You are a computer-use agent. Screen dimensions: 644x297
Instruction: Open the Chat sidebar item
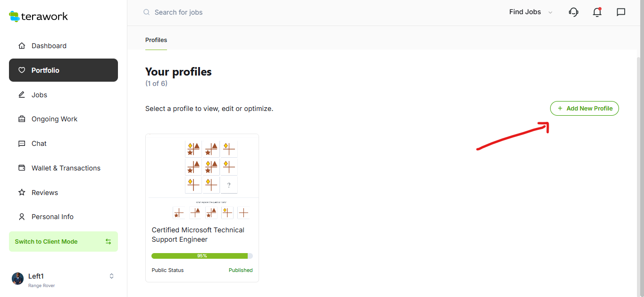point(39,144)
